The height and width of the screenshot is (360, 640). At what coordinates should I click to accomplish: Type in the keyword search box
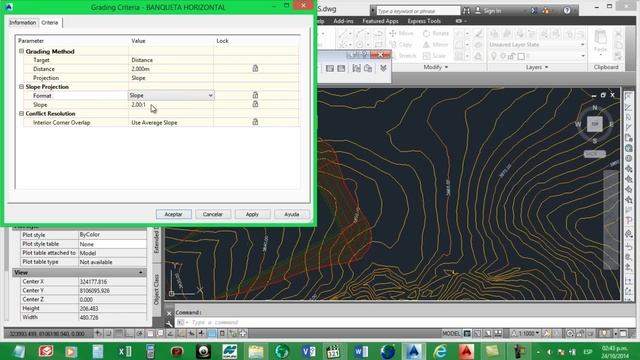click(x=418, y=11)
